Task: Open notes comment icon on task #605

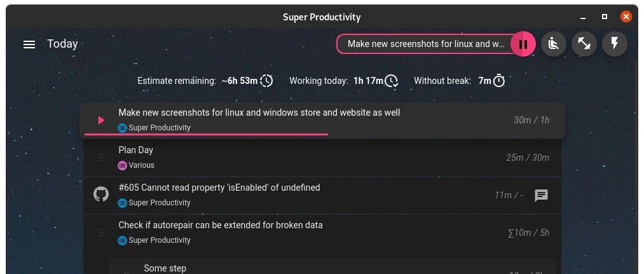Action: [541, 195]
